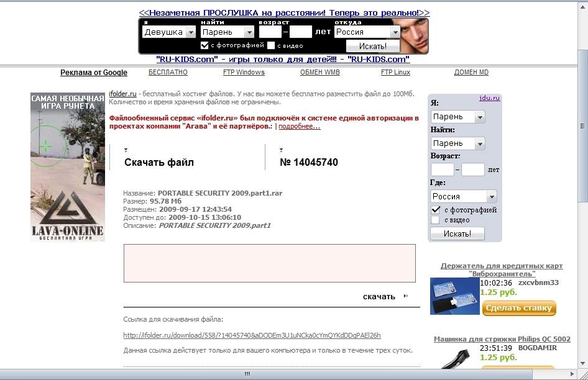588x380 pixels.
Task: Click the file size 95.78 Мб
Action: pyautogui.click(x=165, y=201)
